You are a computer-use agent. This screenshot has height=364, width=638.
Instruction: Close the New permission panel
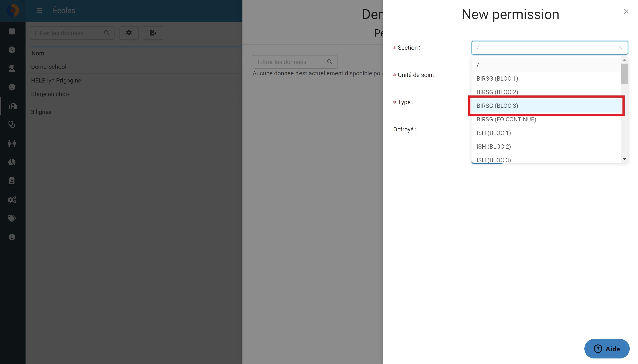pos(626,11)
